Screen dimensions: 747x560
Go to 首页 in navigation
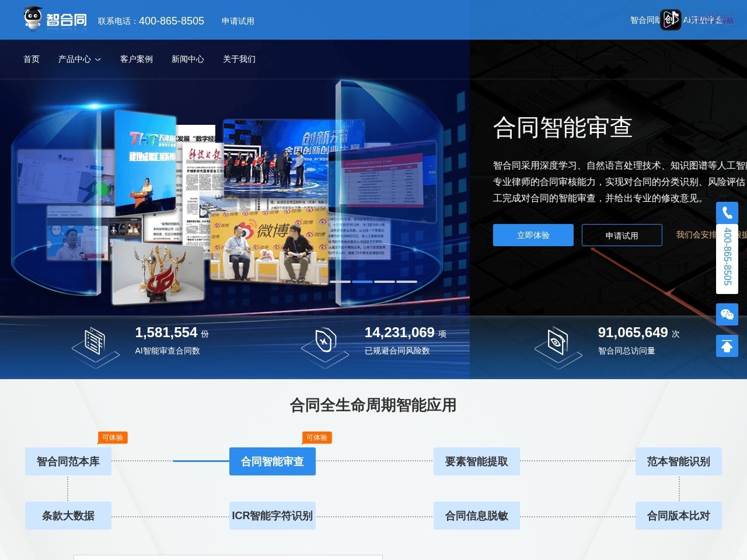click(x=32, y=59)
